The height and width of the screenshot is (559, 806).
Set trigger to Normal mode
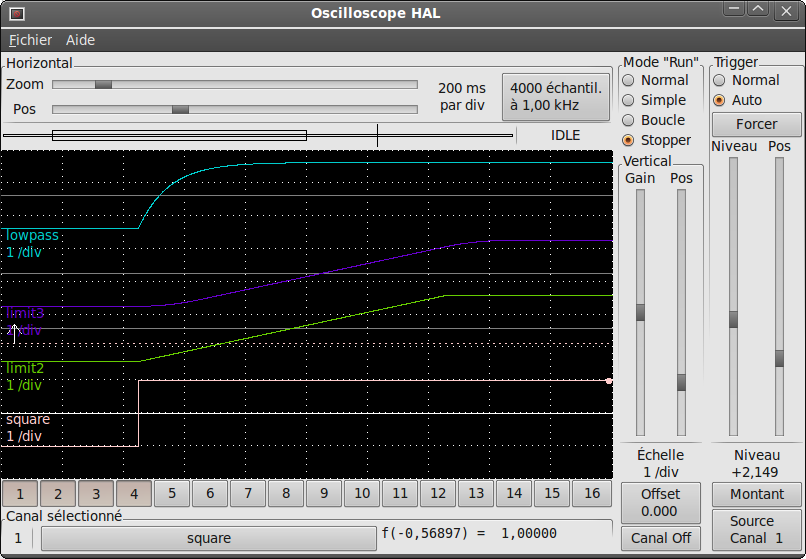[x=719, y=80]
